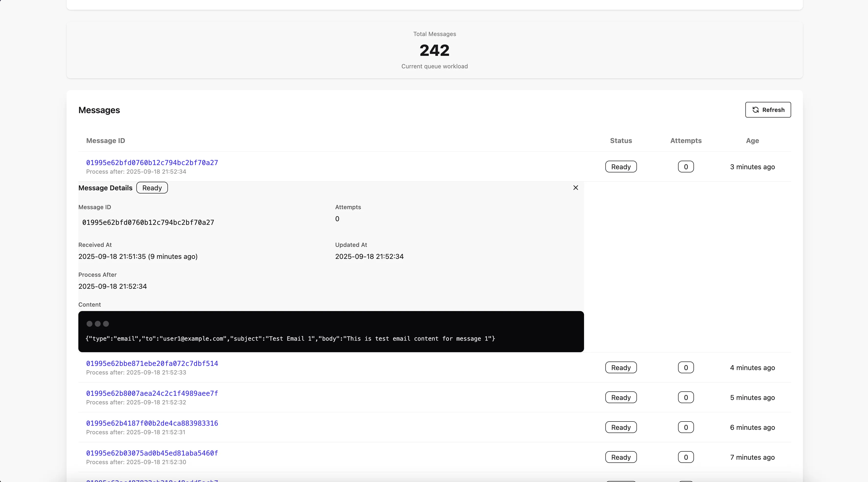Open message 01995e62b8007aea24c2c1f4989aee7f
The image size is (868, 482).
point(152,393)
